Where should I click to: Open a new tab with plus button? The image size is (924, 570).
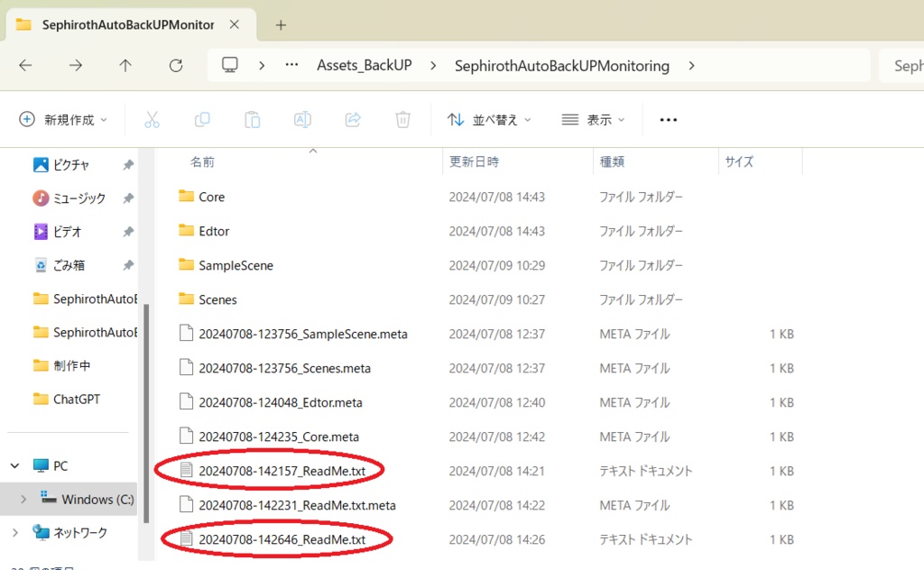(282, 24)
